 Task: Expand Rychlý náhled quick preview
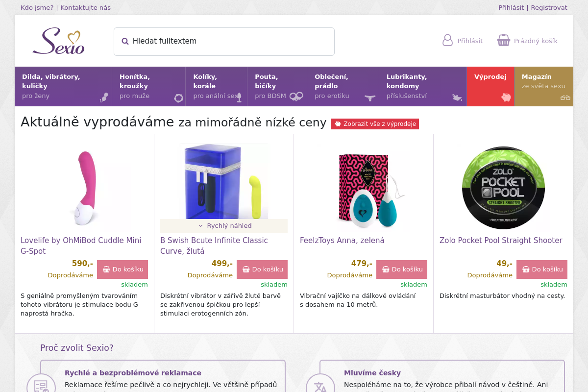(x=224, y=226)
